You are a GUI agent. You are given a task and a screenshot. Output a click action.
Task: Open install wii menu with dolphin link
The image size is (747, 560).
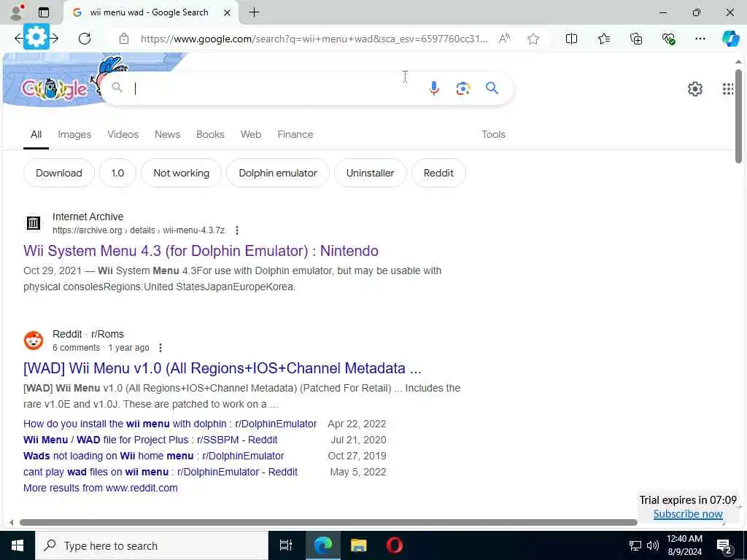coord(169,424)
